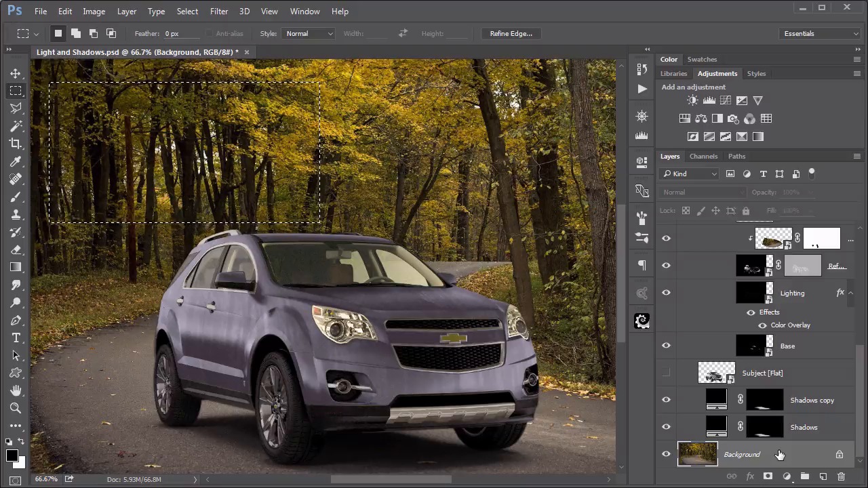Image resolution: width=868 pixels, height=488 pixels.
Task: Hide the Background layer
Action: click(x=666, y=454)
